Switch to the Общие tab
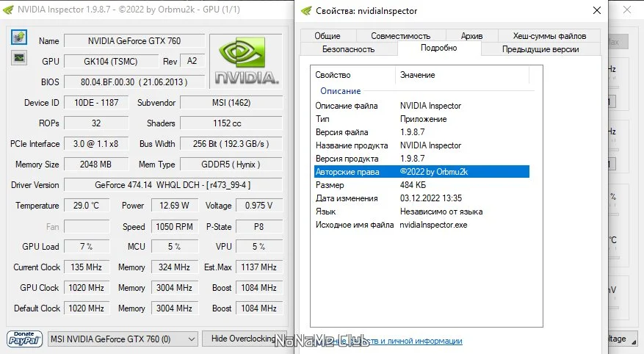The image size is (644, 354). tap(328, 36)
